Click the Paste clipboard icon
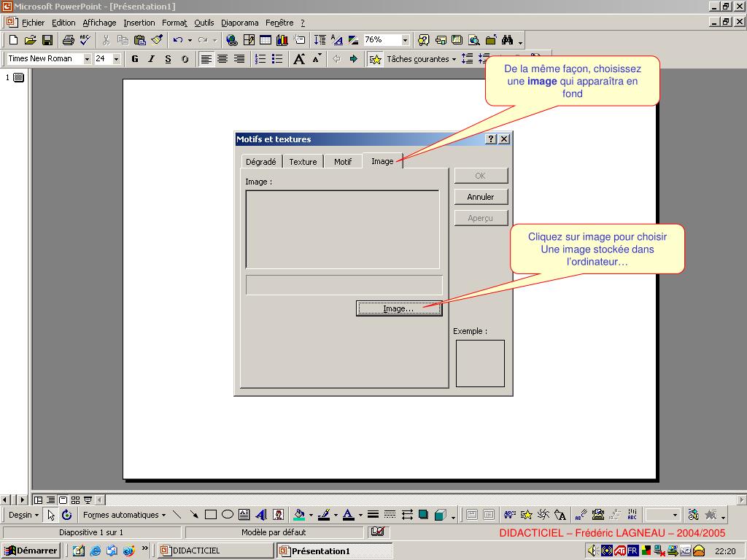This screenshot has width=747, height=560. (139, 40)
